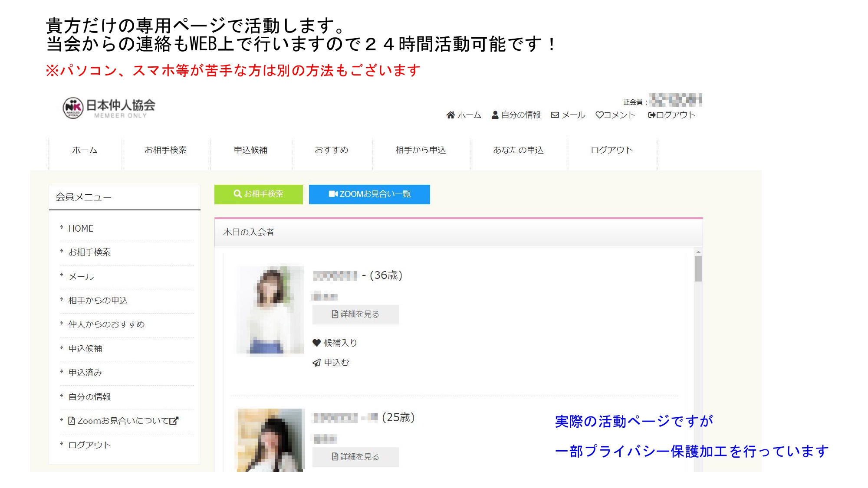The width and height of the screenshot is (868, 488).
Task: Click video camera icon on ZOOM button
Action: (x=333, y=194)
